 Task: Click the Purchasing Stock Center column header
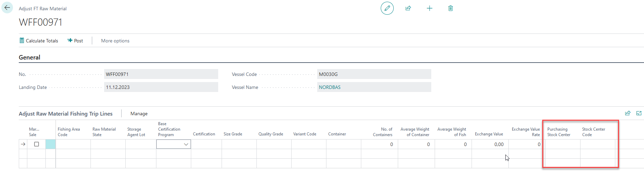(x=559, y=132)
